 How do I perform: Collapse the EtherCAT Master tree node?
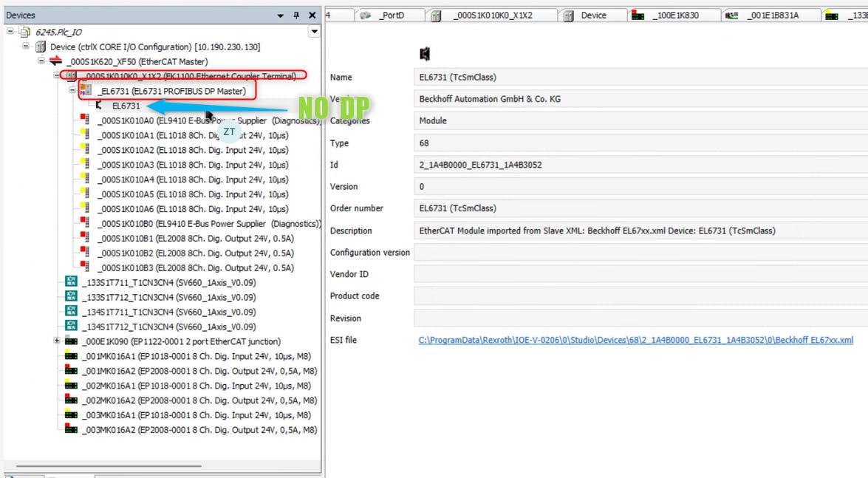[x=41, y=61]
